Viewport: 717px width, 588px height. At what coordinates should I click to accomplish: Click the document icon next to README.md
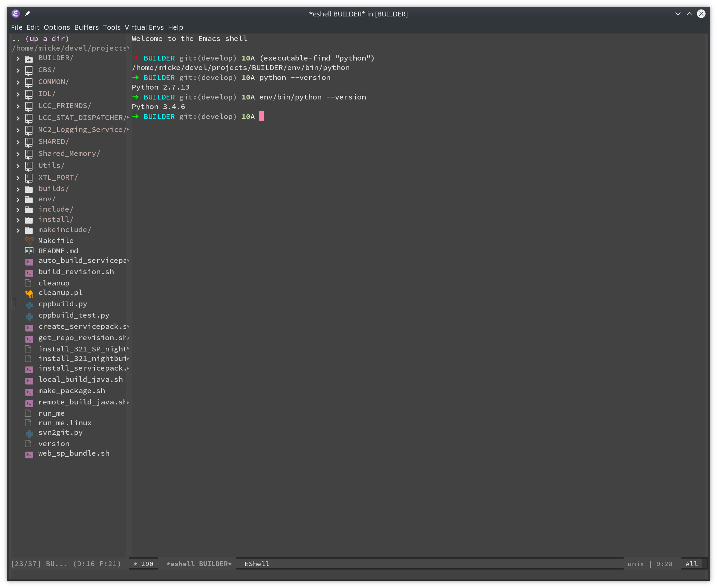pos(29,251)
